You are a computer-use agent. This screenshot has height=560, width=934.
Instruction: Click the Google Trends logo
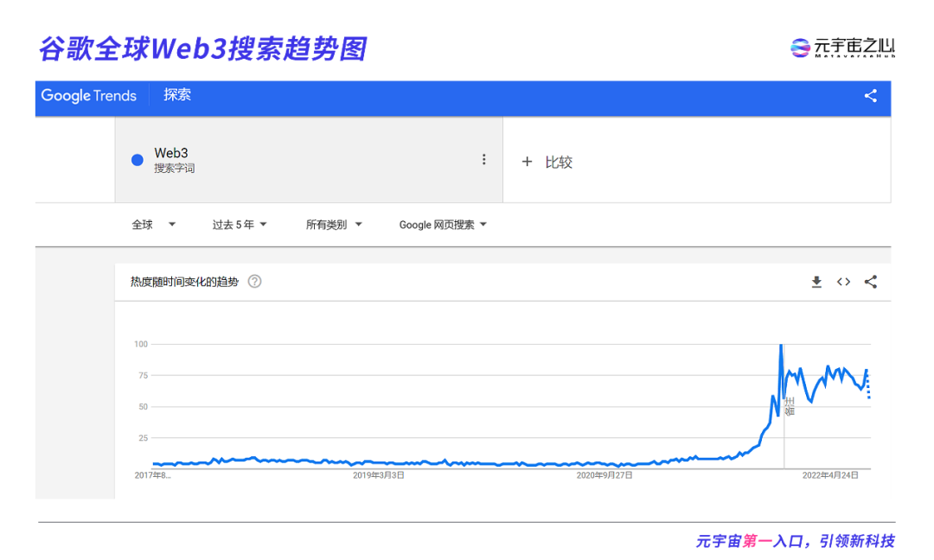tap(89, 96)
